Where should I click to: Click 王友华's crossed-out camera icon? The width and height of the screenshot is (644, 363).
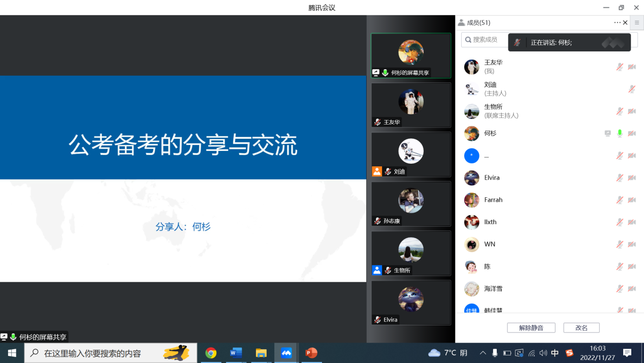click(632, 67)
